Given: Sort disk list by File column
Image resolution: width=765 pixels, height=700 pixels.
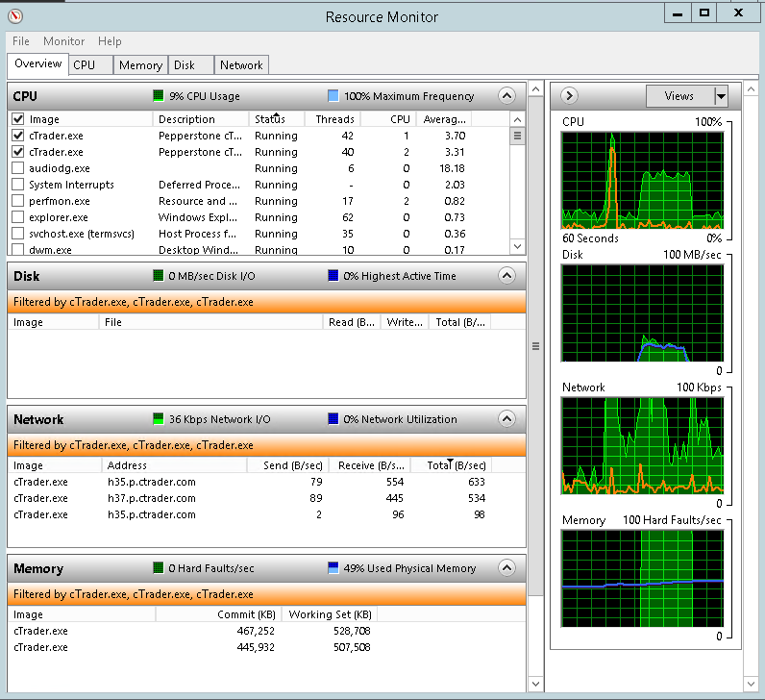Looking at the screenshot, I should tap(210, 322).
